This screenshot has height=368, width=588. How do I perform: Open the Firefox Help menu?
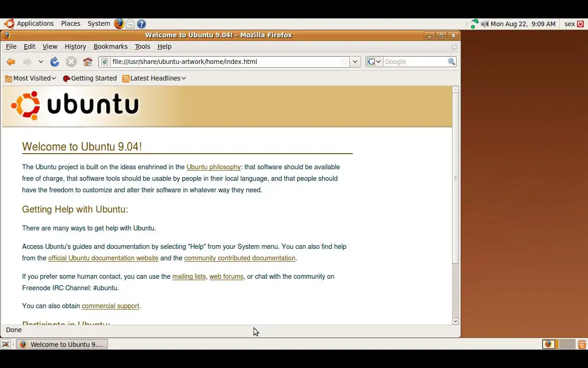point(164,46)
